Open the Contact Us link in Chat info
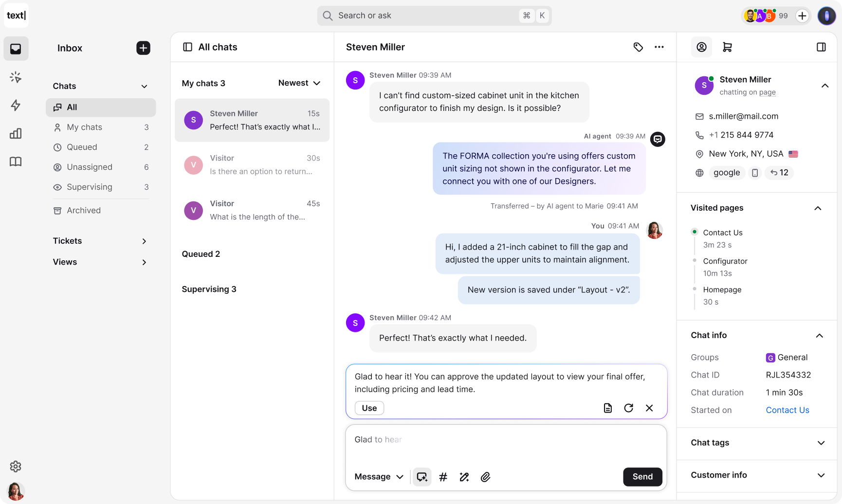 tap(787, 410)
